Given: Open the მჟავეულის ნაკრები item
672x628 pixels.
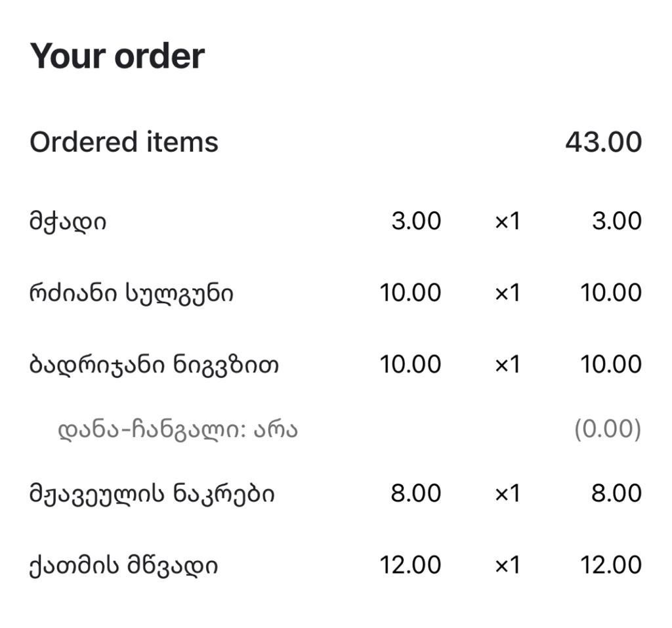Looking at the screenshot, I should (152, 494).
